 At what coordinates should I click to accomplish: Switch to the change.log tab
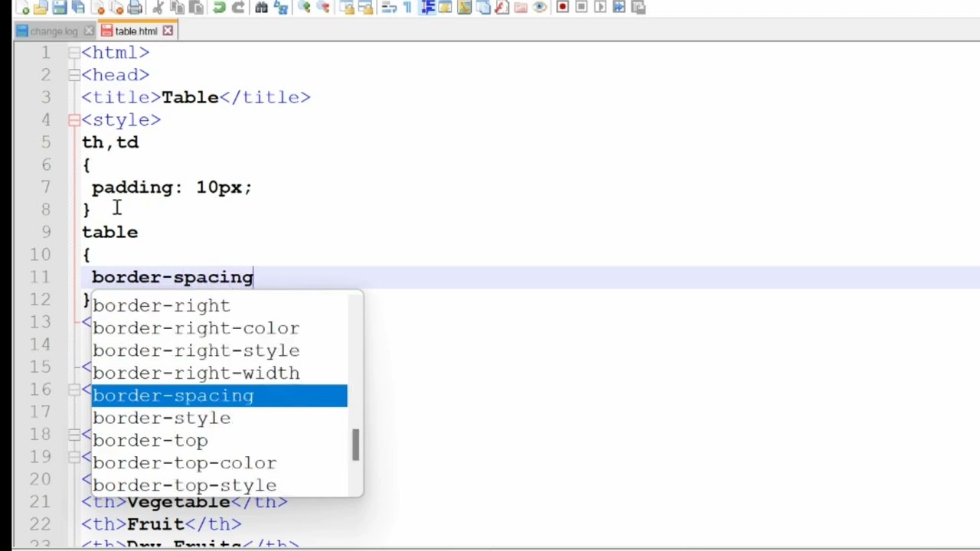click(54, 31)
